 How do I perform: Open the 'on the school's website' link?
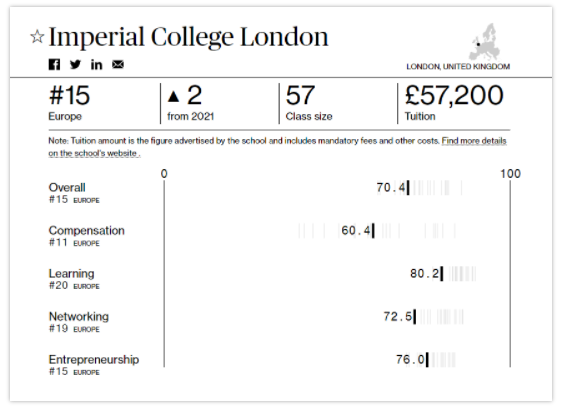94,153
